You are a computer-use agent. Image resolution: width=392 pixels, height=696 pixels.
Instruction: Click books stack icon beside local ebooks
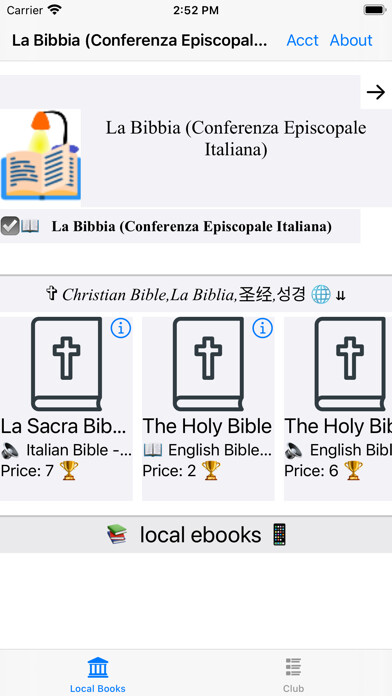pos(117,534)
